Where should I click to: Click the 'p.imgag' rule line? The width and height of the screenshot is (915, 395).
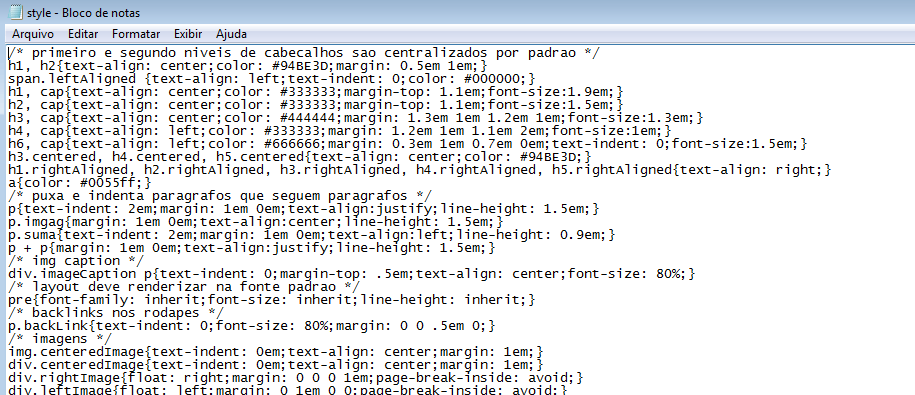pyautogui.click(x=256, y=222)
